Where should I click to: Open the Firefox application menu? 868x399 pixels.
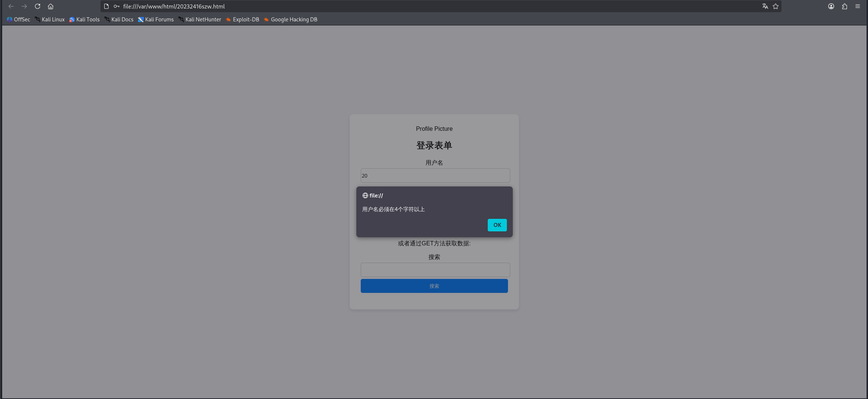(x=858, y=6)
